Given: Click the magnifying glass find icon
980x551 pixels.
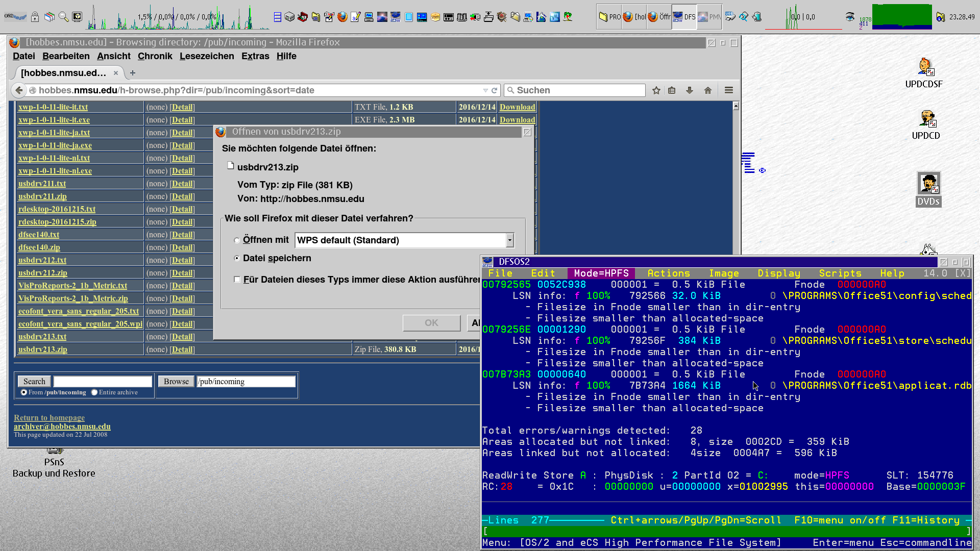Looking at the screenshot, I should tap(64, 17).
